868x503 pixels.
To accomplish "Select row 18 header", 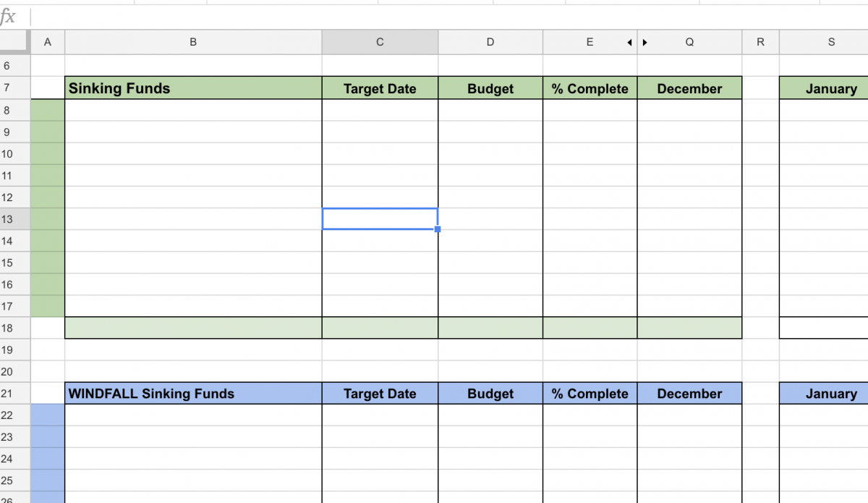I will (15, 328).
